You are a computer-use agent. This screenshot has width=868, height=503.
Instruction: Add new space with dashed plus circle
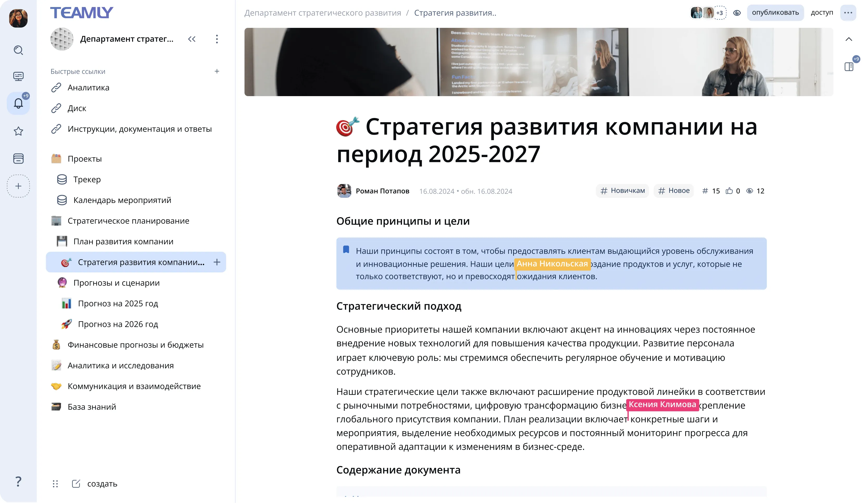tap(18, 186)
